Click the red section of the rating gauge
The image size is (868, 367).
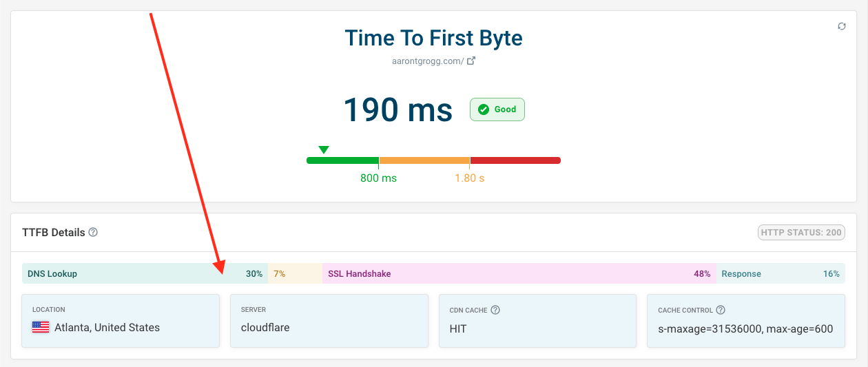pyautogui.click(x=515, y=160)
